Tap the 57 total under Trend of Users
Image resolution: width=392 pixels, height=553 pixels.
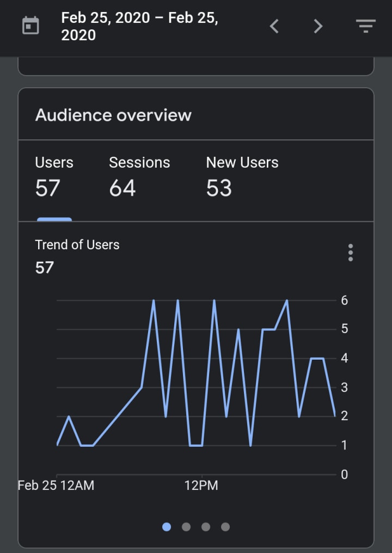(x=45, y=268)
